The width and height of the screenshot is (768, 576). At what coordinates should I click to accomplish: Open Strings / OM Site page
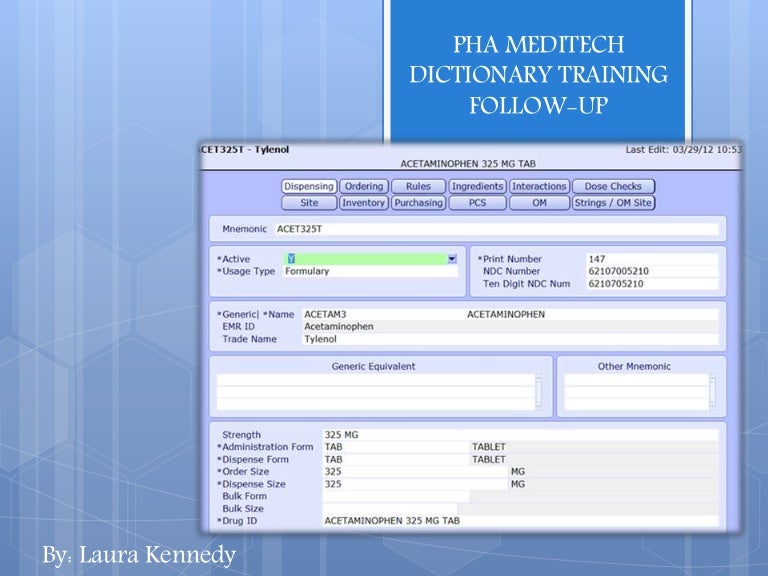click(x=613, y=203)
